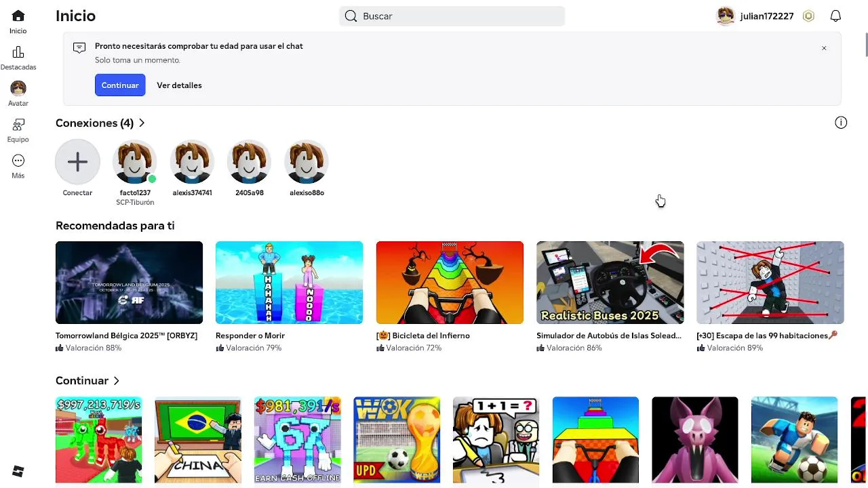Open the Avatar icon in sidebar
Screen dimensions: 868x488
click(x=18, y=88)
